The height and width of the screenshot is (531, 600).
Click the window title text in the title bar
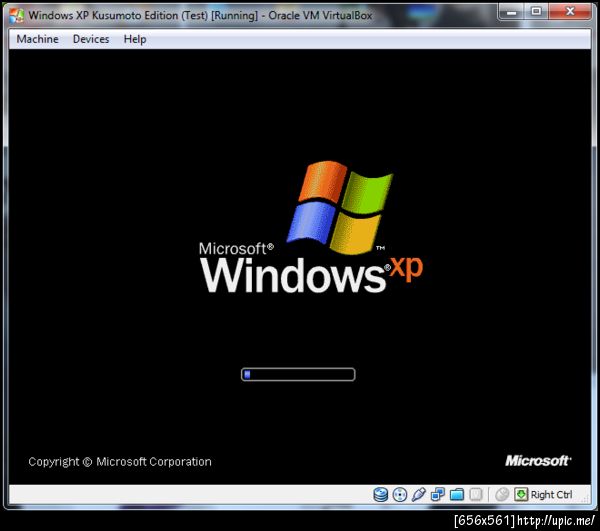pyautogui.click(x=200, y=15)
